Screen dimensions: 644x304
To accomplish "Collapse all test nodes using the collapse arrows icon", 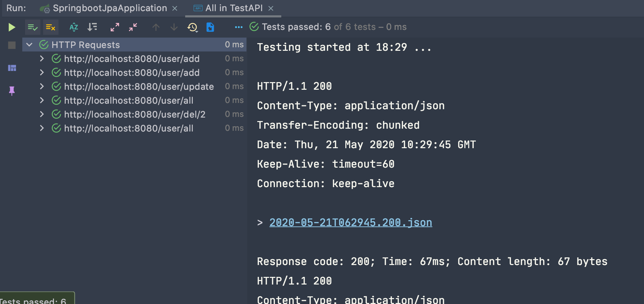I will tap(133, 27).
